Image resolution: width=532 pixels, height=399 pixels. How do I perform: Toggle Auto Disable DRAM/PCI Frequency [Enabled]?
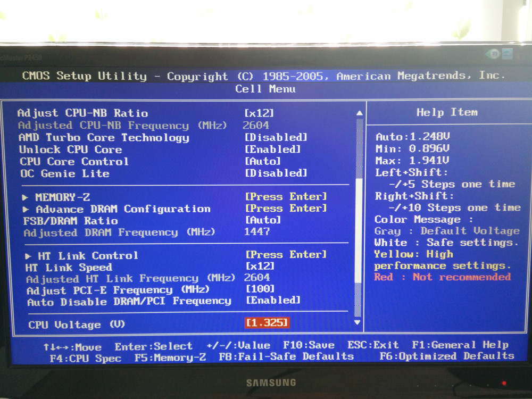pos(273,300)
